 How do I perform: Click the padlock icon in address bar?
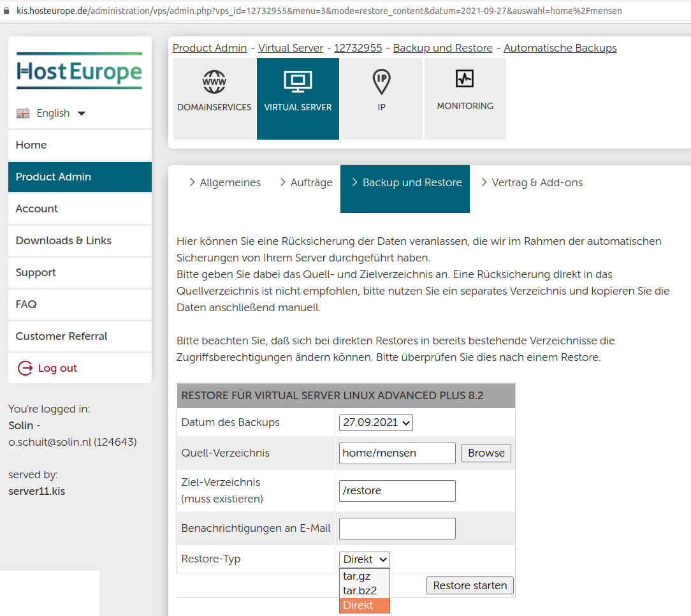click(7, 11)
